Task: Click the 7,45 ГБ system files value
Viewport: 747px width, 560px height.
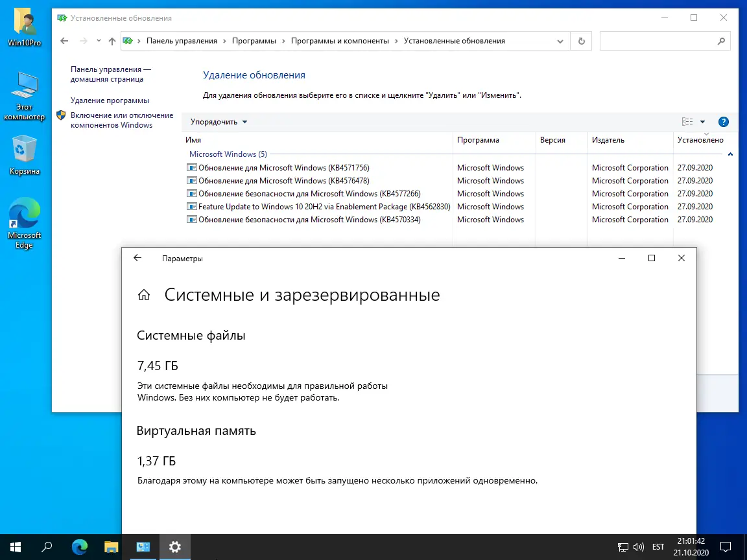Action: [158, 366]
